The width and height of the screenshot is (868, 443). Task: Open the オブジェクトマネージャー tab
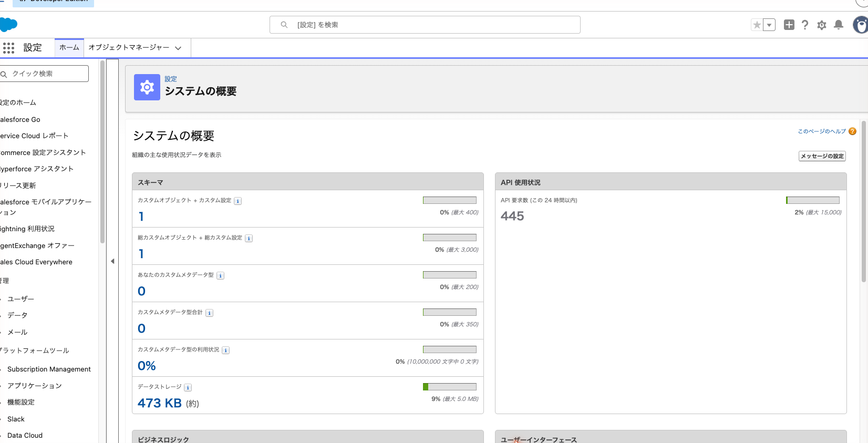(x=129, y=47)
